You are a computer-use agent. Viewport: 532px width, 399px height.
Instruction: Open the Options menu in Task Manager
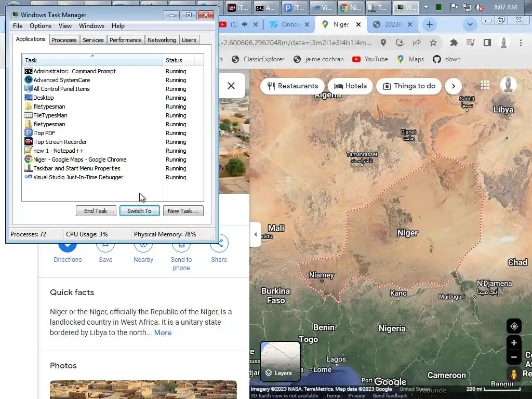[x=41, y=26]
